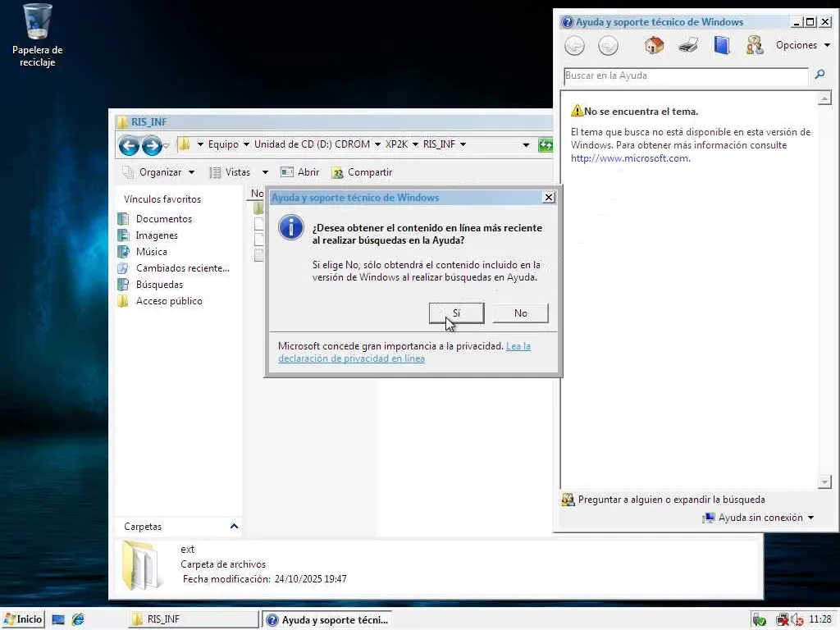Click the safely remove hardware tray icon
This screenshot has width=840, height=630.
[x=759, y=620]
